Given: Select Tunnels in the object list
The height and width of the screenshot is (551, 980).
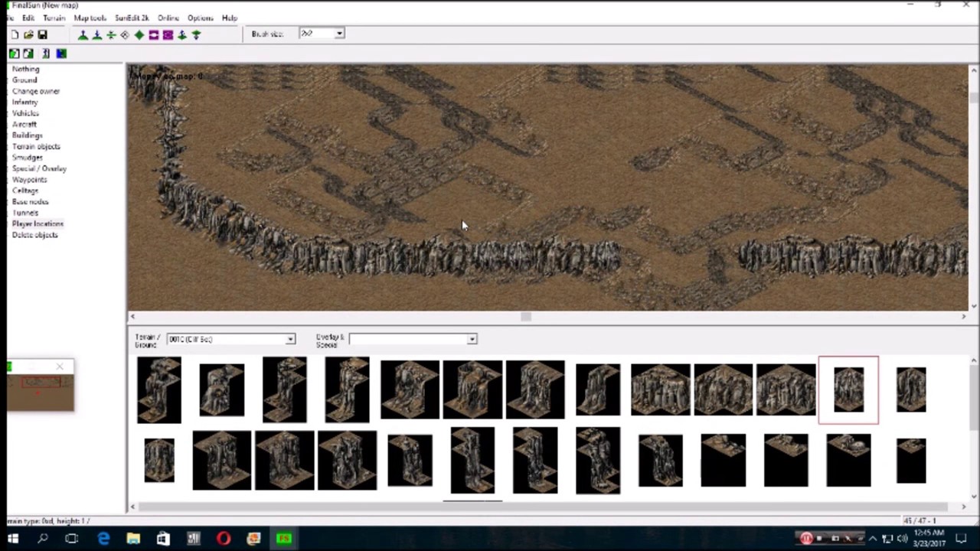Looking at the screenshot, I should (24, 213).
